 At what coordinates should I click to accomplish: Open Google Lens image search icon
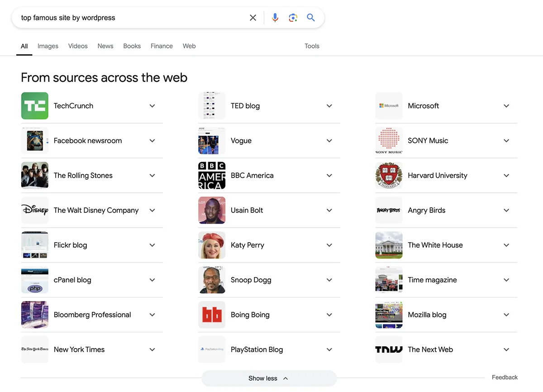tap(293, 18)
